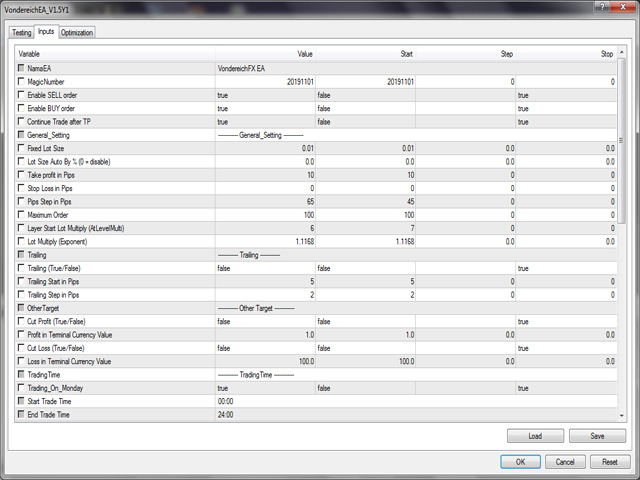Click the scrollbar down arrow
This screenshot has width=640, height=480.
(622, 416)
